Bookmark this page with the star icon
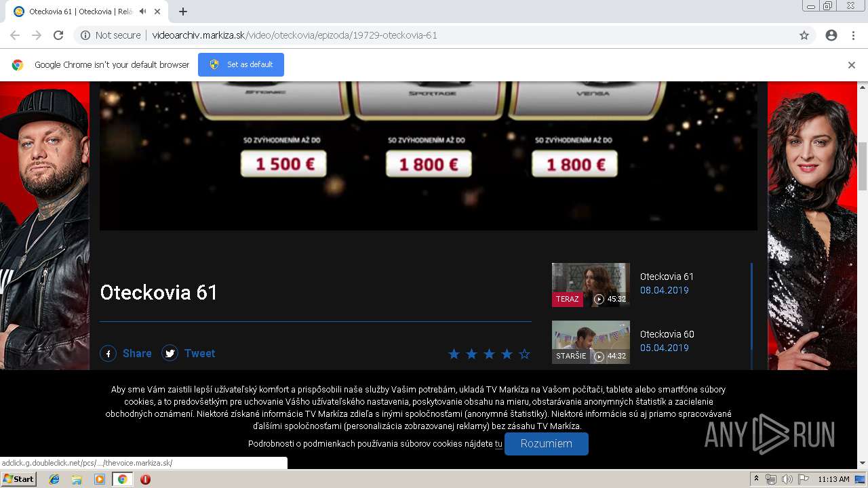The width and height of the screenshot is (868, 488). [804, 35]
